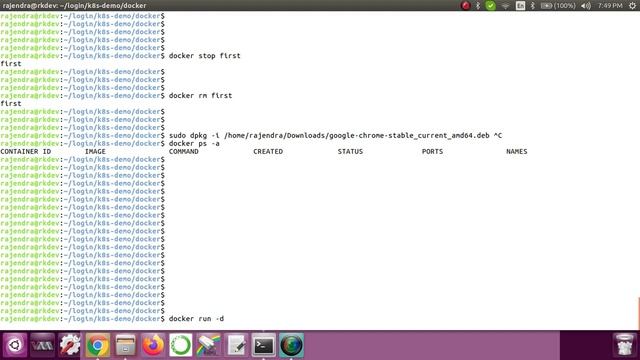Click the red recording indicator icon
640x360 pixels.
pyautogui.click(x=465, y=5)
